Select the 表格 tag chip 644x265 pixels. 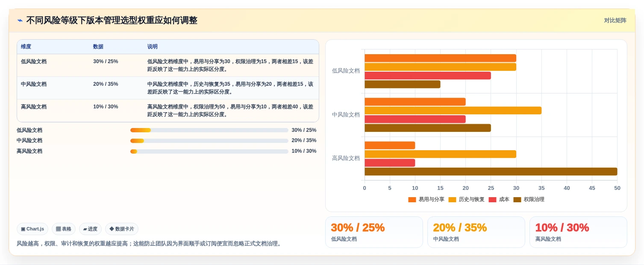tap(64, 229)
